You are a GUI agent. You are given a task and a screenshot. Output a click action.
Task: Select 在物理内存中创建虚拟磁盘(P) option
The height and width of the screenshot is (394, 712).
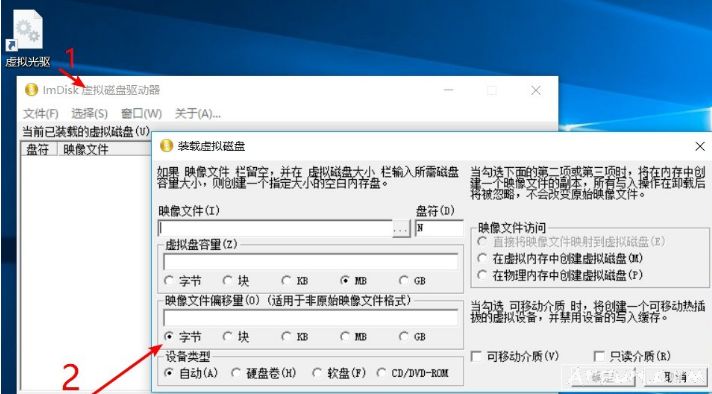click(560, 275)
